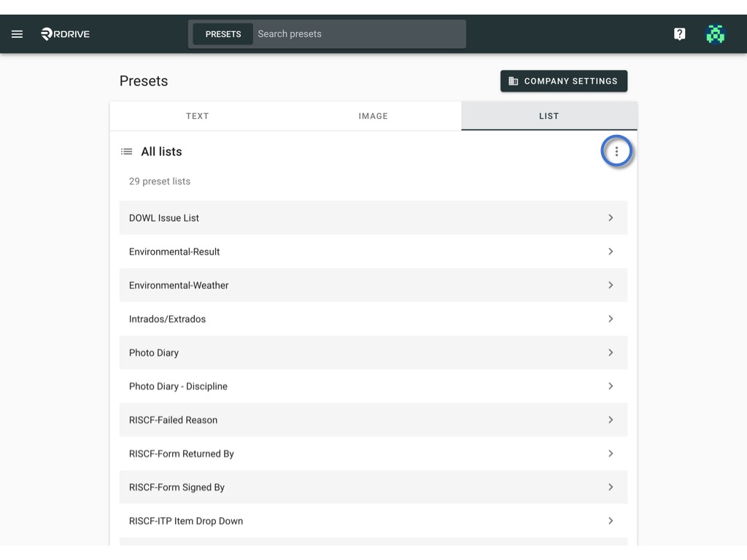
Task: Expand RISCF-Failed Reason chevron arrow
Action: (611, 419)
